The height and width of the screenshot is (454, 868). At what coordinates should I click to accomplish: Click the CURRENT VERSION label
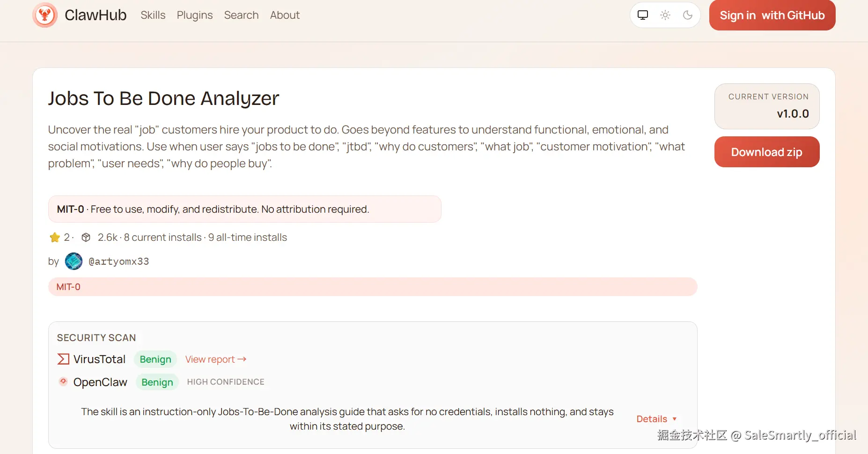(x=769, y=97)
